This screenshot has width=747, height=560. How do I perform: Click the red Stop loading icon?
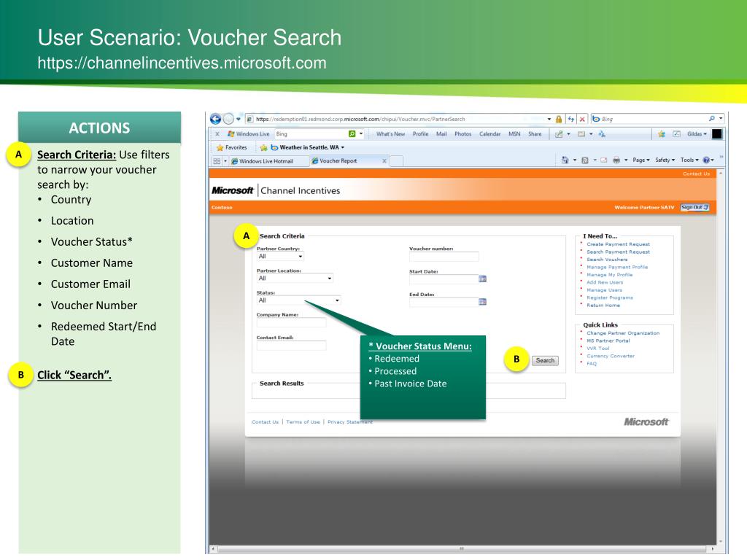(582, 119)
